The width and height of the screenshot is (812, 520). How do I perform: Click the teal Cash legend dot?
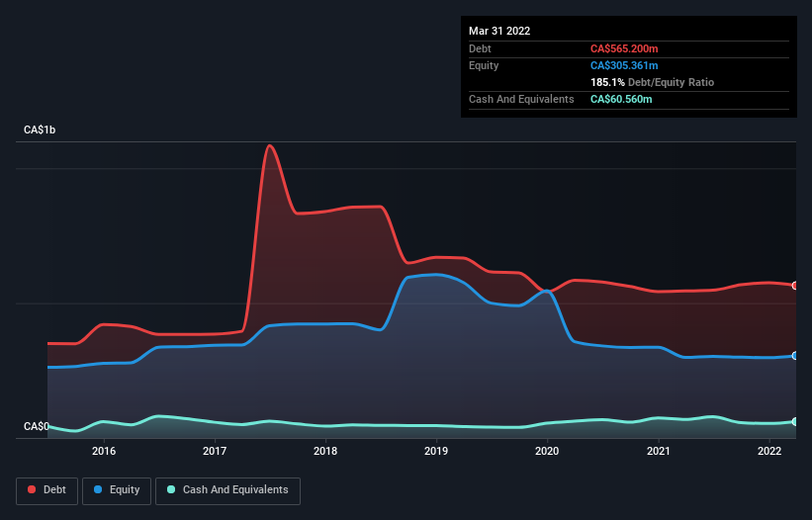[171, 489]
